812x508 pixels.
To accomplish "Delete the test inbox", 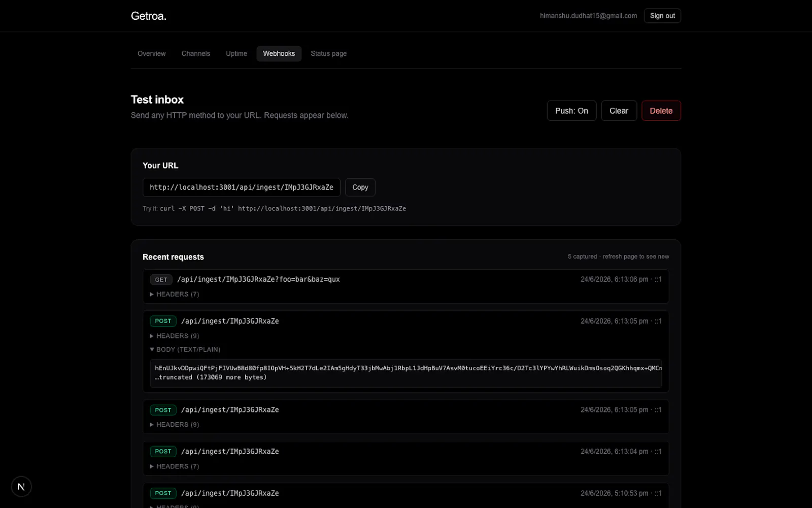I will [661, 111].
